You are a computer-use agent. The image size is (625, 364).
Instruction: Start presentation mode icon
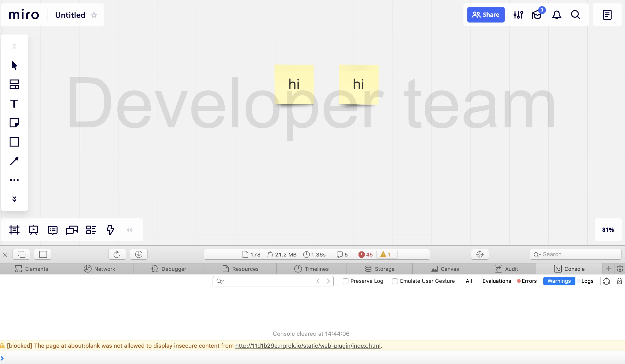click(x=33, y=230)
